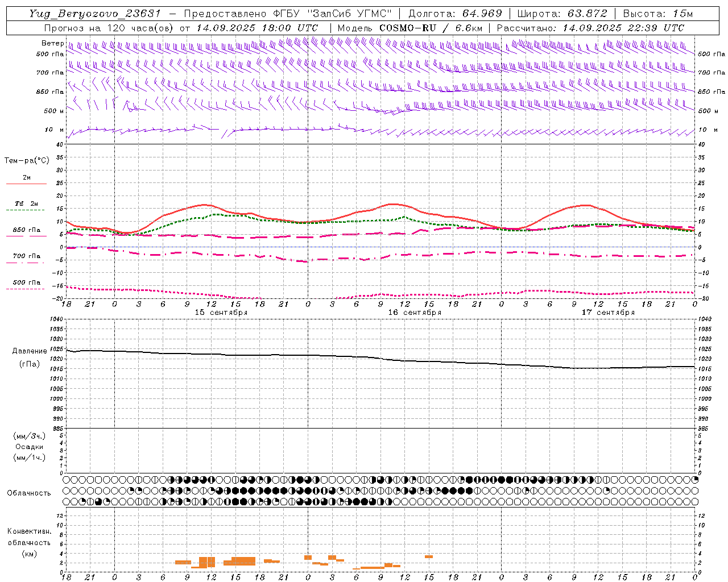The width and height of the screenshot is (728, 582).
Task: Click '850 гПа' label in temperature legend
Action: [26, 230]
